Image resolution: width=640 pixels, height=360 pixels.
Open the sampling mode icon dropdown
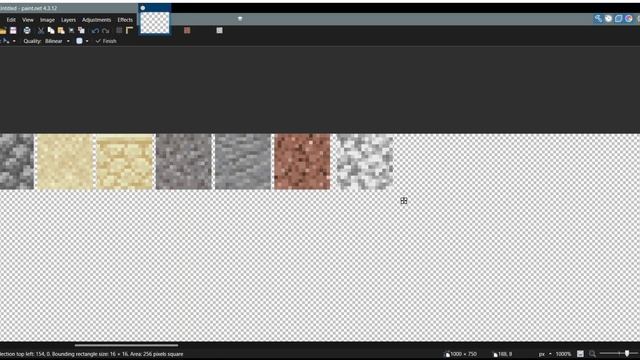[x=82, y=41]
